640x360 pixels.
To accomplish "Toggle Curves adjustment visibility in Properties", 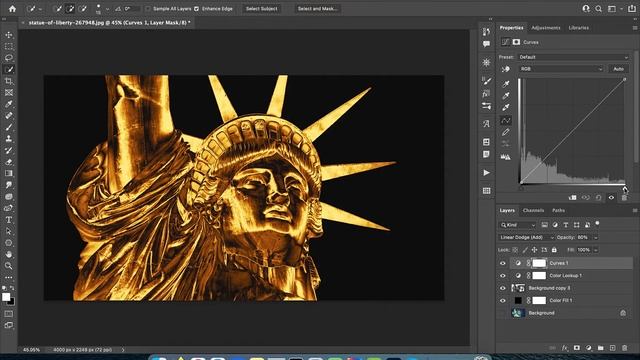I will [611, 198].
